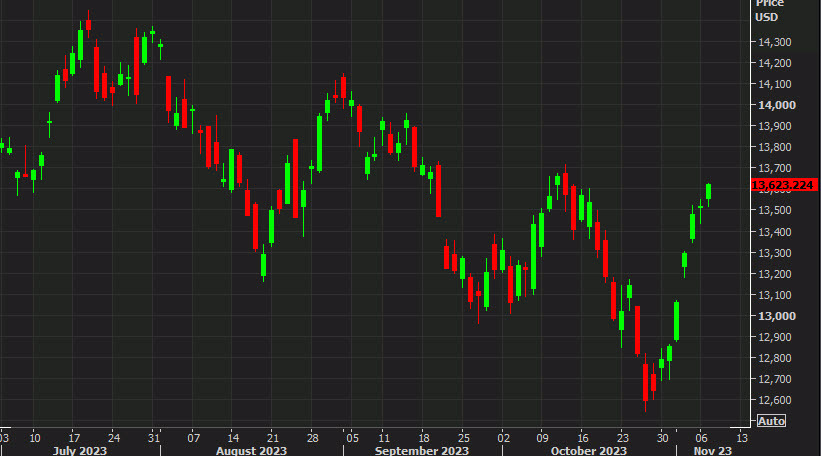Click the 12,600 price axis label
821x456 pixels.
774,400
